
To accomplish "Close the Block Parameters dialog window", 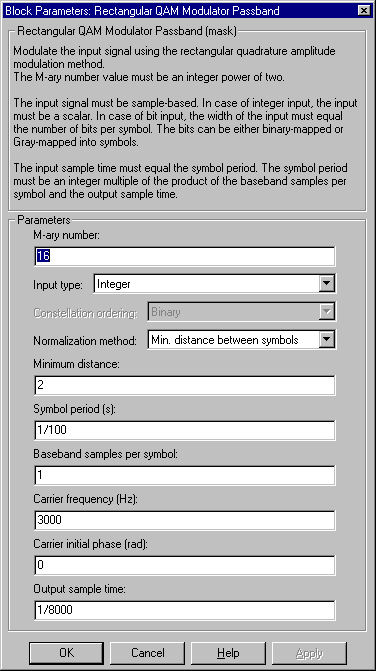I will pyautogui.click(x=363, y=11).
